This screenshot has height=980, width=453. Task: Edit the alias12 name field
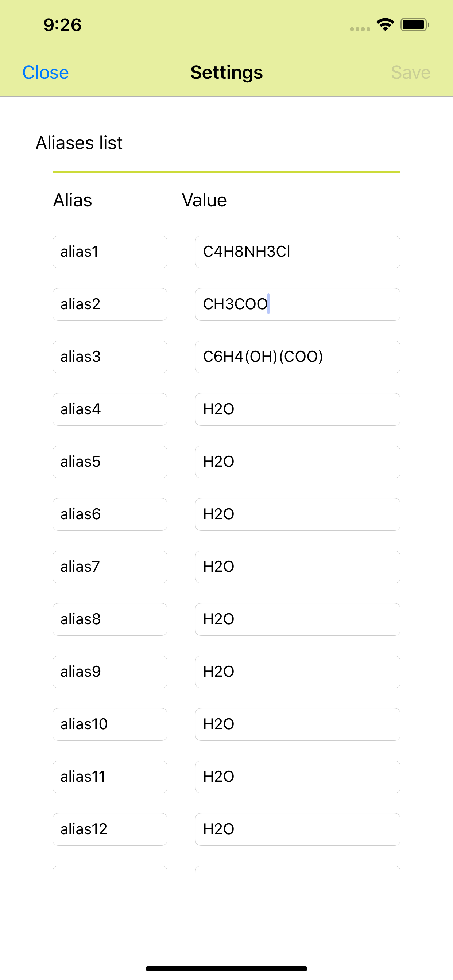pyautogui.click(x=110, y=829)
